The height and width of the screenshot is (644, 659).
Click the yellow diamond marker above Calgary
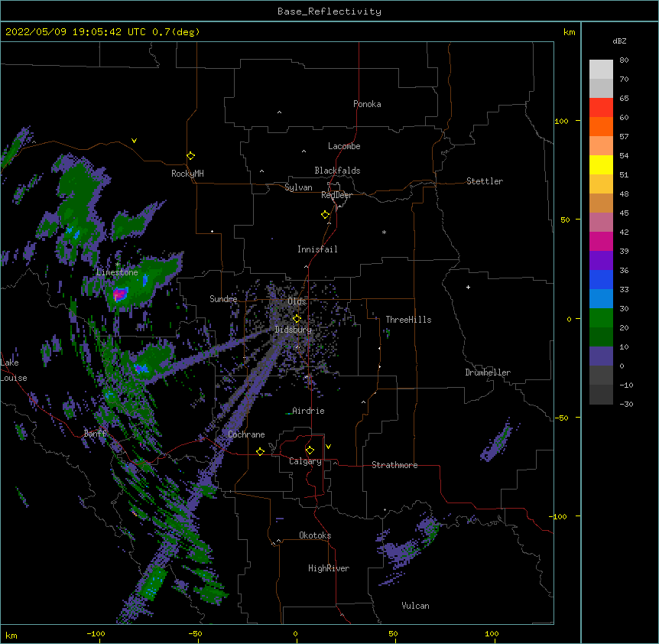pyautogui.click(x=310, y=450)
